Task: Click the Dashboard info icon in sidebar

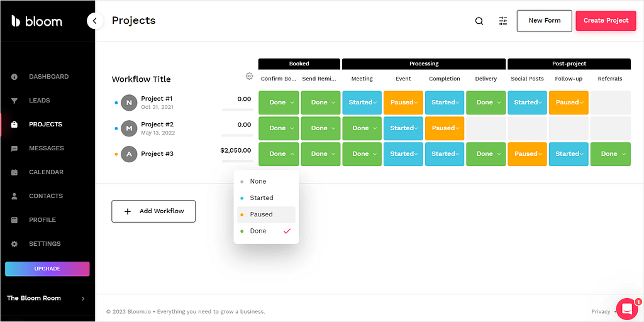Action: [14, 77]
